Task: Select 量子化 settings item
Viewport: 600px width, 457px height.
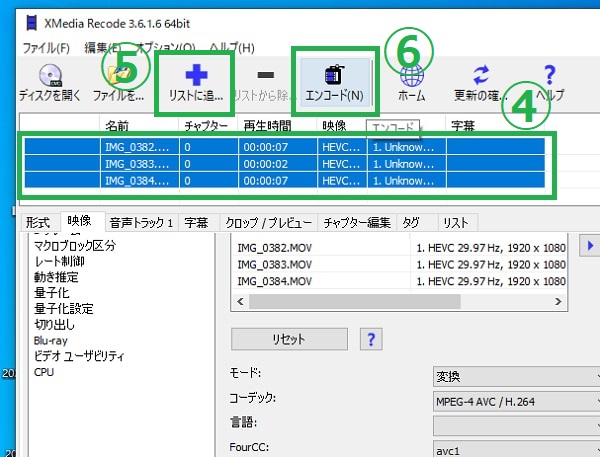Action: [52, 293]
